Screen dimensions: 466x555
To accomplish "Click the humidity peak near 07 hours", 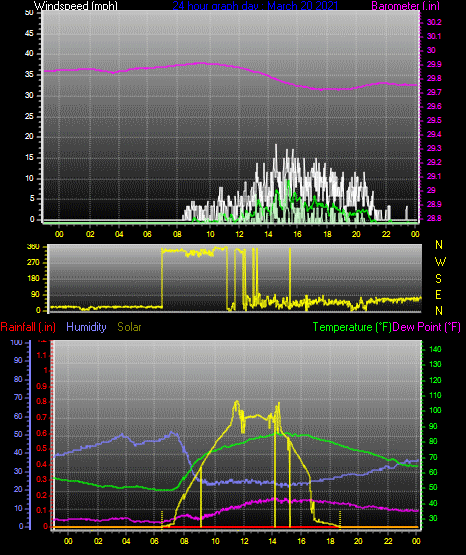I will pyautogui.click(x=172, y=433).
